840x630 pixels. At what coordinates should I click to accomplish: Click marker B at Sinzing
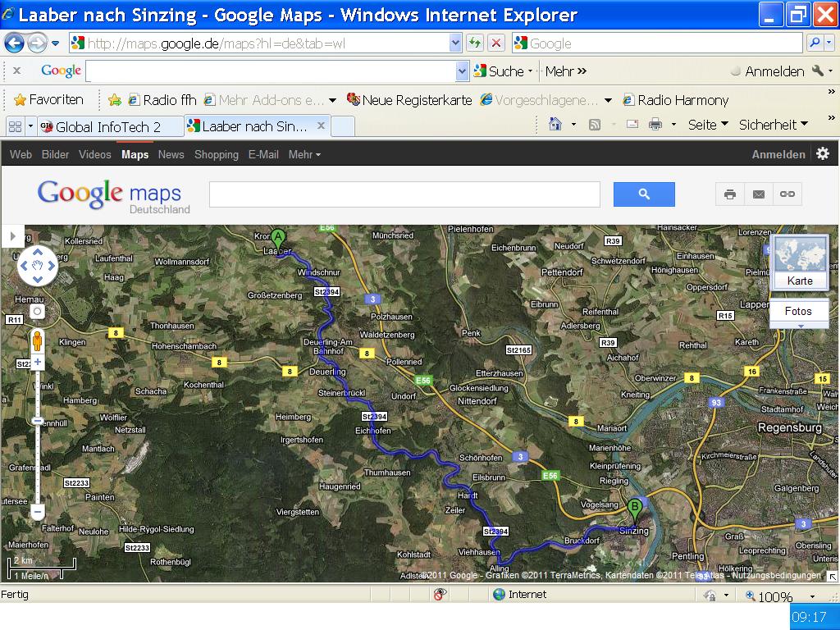coord(634,509)
